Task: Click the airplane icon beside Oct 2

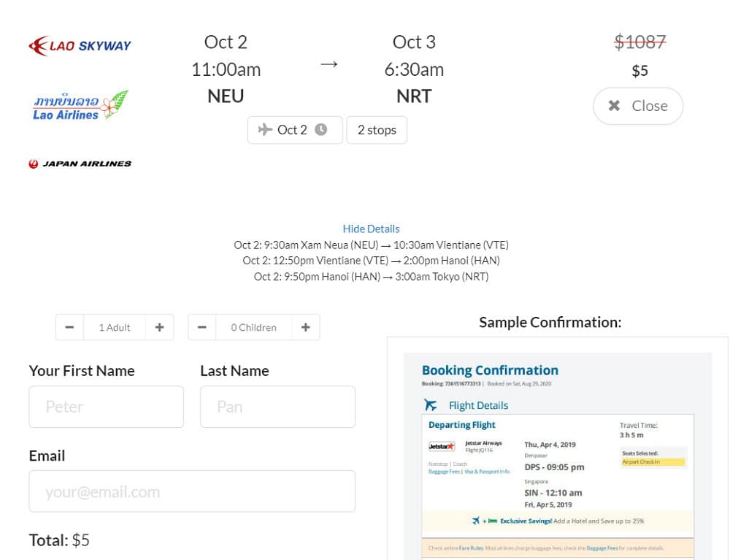Action: point(265,129)
